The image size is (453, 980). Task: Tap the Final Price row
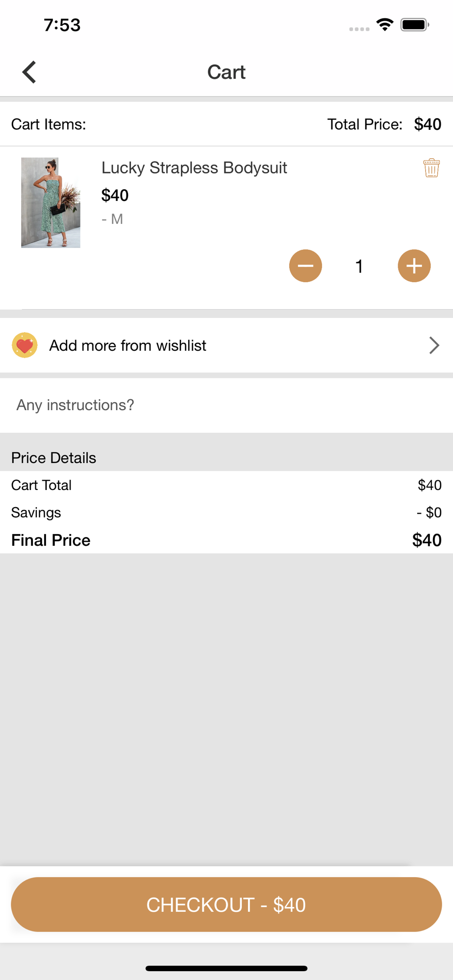(x=226, y=540)
